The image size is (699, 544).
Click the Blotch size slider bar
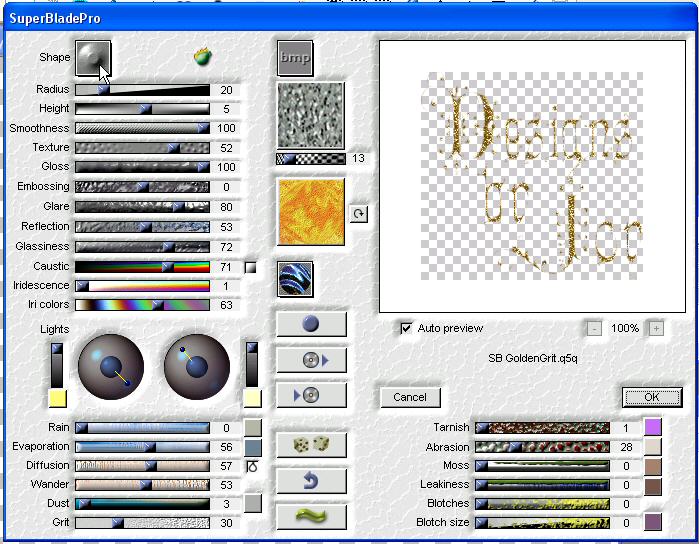click(542, 523)
